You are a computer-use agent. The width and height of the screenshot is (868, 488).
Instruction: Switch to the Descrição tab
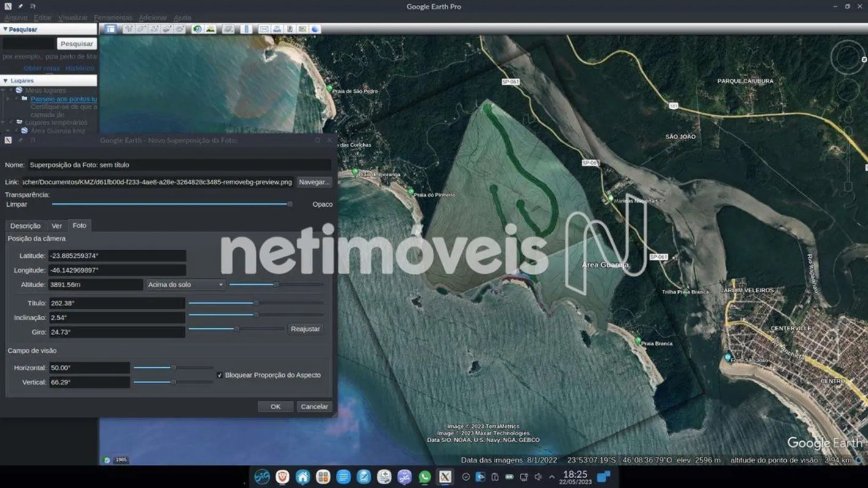click(26, 226)
